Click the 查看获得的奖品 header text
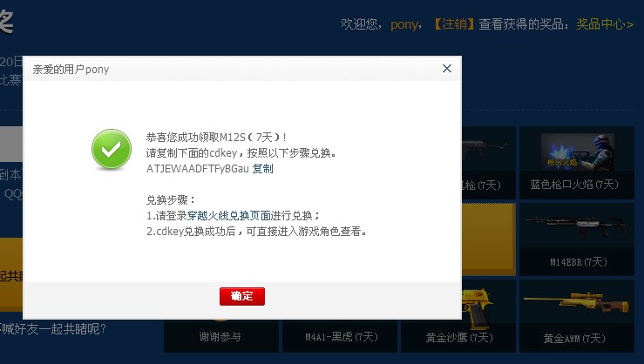Screen dimensions: 644x364 tap(524, 24)
